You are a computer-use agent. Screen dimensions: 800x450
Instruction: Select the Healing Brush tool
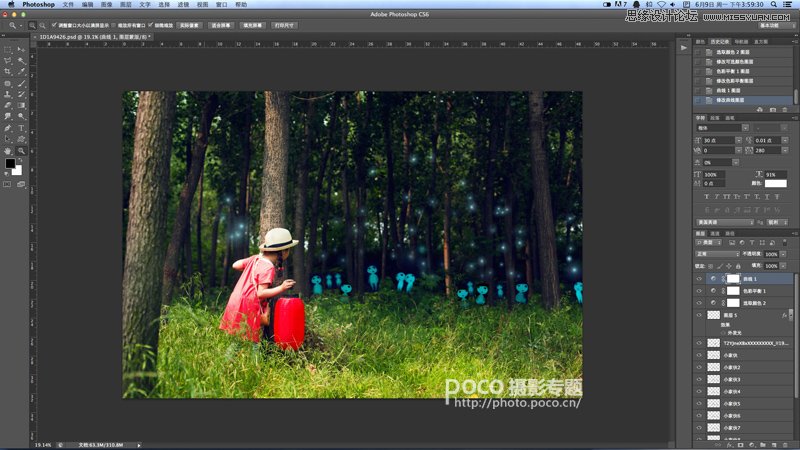click(8, 83)
